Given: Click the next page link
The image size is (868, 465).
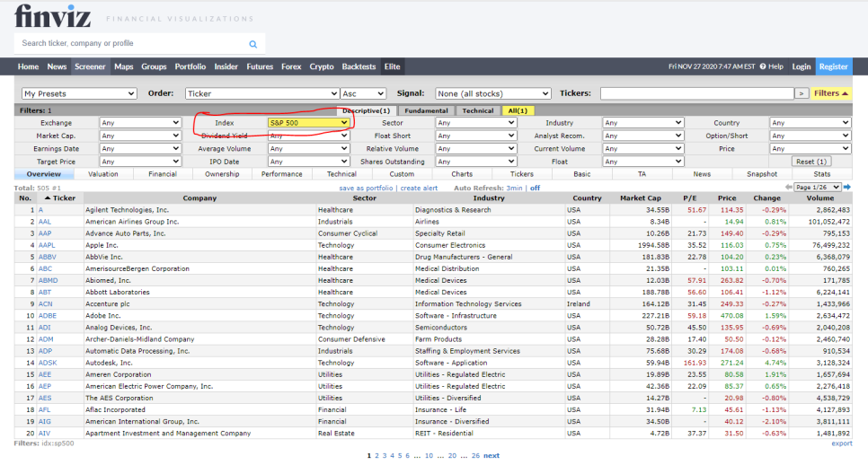Looking at the screenshot, I should tap(491, 456).
